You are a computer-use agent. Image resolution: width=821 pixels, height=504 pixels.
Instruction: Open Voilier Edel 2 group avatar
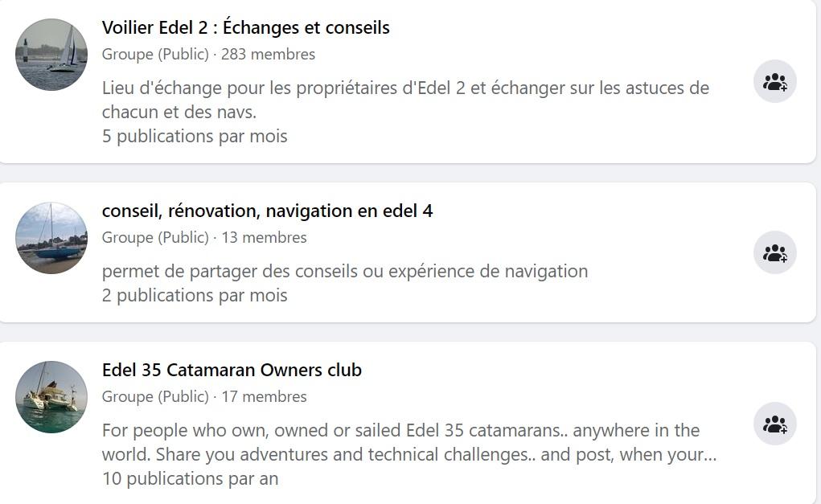(x=51, y=55)
